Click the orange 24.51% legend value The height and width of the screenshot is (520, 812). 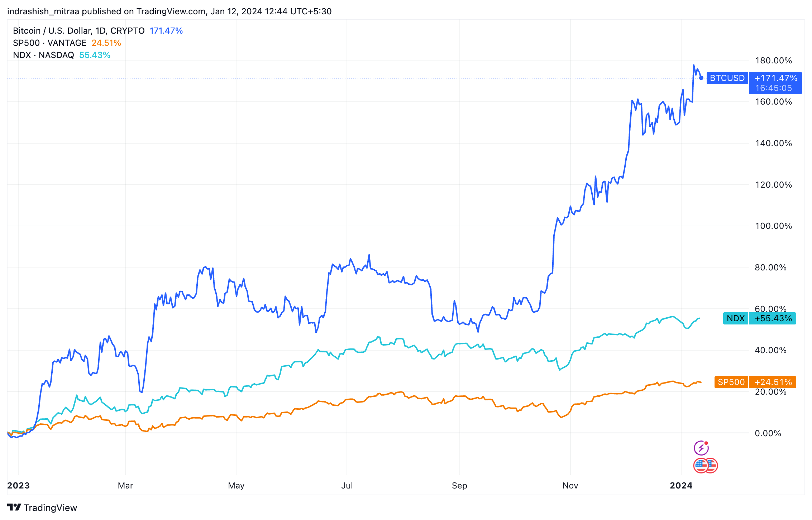(x=106, y=43)
